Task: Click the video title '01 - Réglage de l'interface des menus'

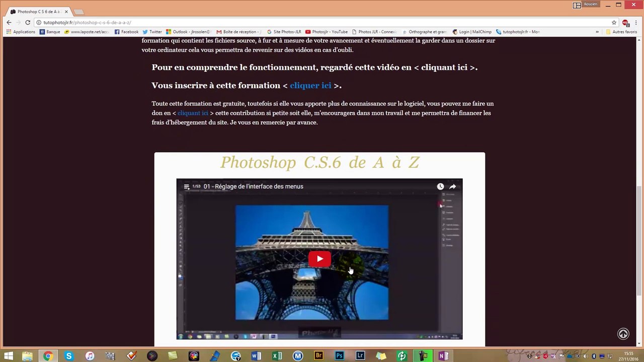Action: [x=253, y=187]
